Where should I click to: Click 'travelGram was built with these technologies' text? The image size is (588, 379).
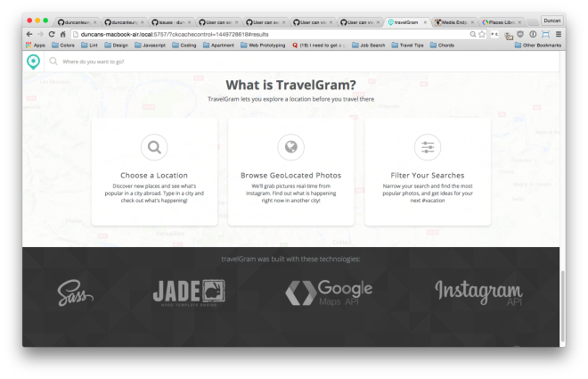(x=290, y=259)
